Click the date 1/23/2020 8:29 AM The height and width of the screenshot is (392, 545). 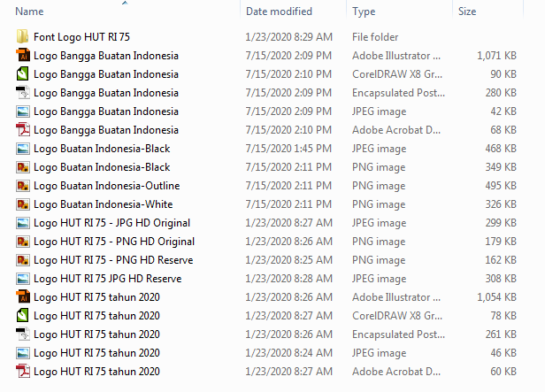coord(288,37)
